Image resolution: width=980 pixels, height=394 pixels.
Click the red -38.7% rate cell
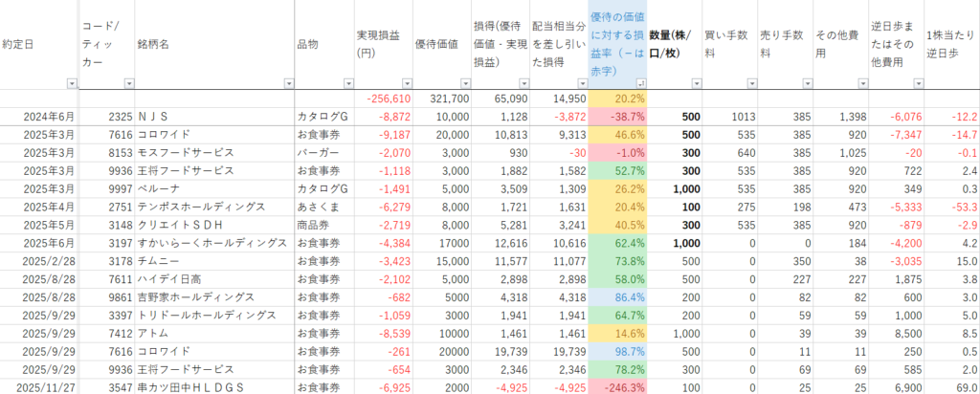pos(617,116)
